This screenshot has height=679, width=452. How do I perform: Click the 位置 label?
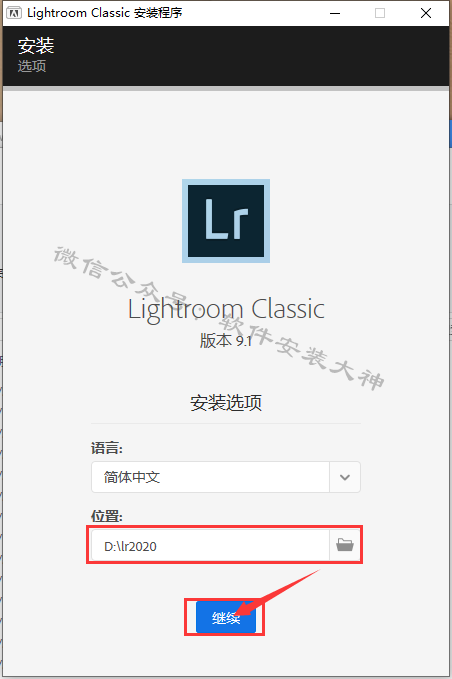107,516
